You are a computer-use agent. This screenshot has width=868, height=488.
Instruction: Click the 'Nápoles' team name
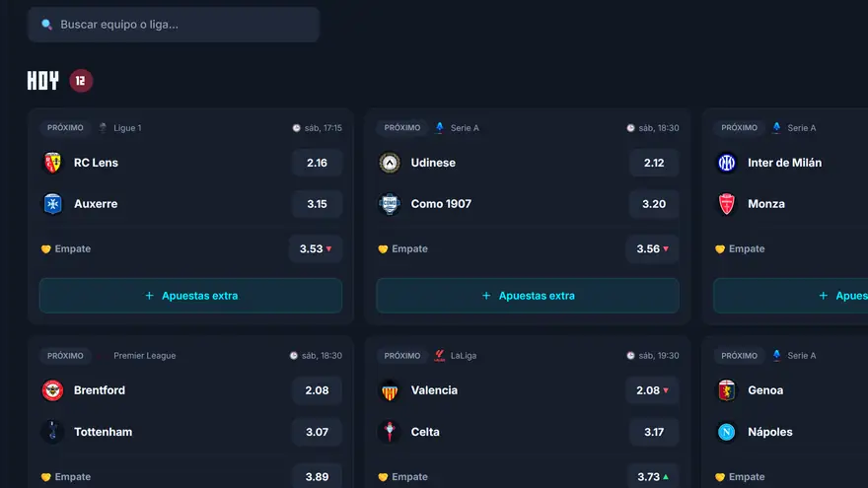pyautogui.click(x=770, y=432)
